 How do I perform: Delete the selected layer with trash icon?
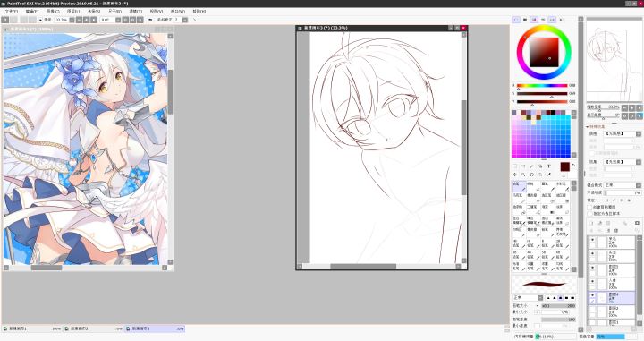click(616, 231)
